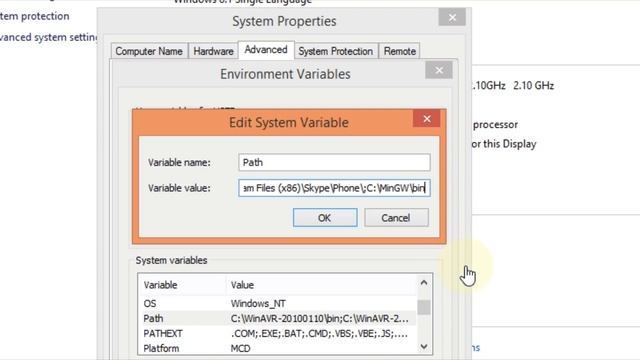Screen dimensions: 640x360
Task: Click the MCD value for Platform
Action: pos(240,349)
